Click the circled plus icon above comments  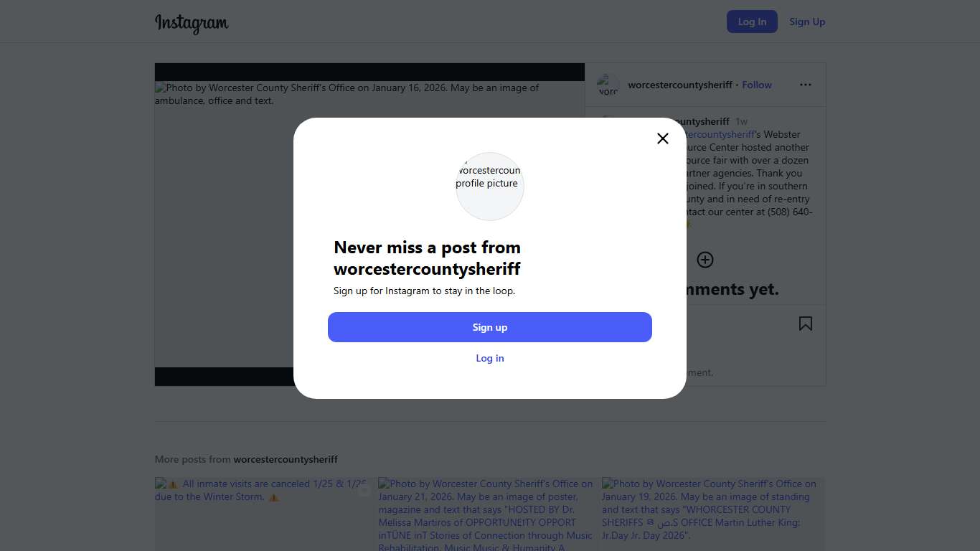coord(705,260)
